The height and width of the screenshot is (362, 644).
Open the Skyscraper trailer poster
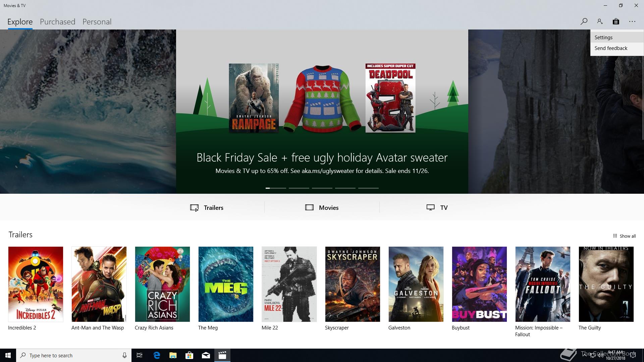[x=353, y=284]
